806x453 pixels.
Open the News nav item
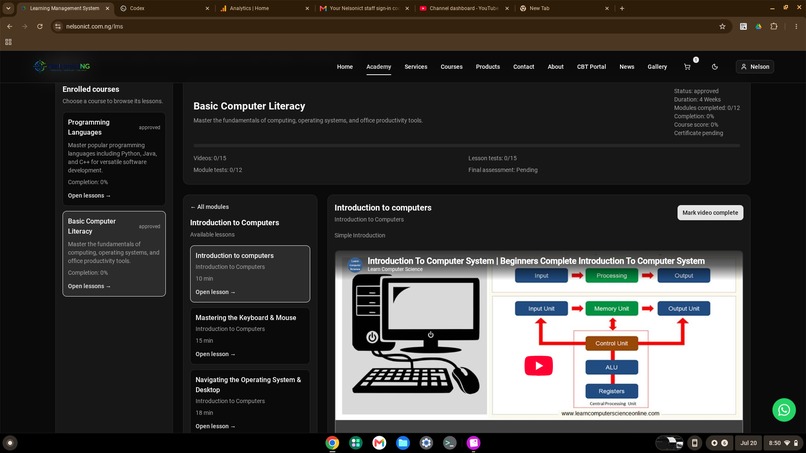627,67
